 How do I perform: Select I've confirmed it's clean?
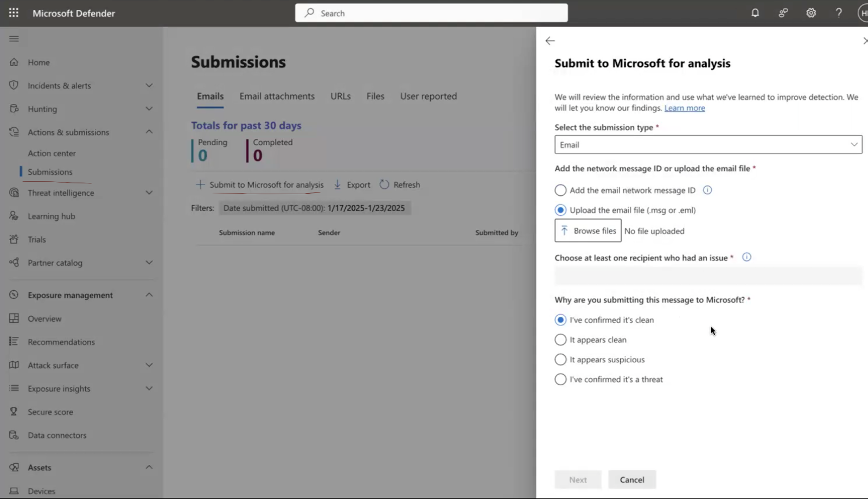click(x=560, y=320)
